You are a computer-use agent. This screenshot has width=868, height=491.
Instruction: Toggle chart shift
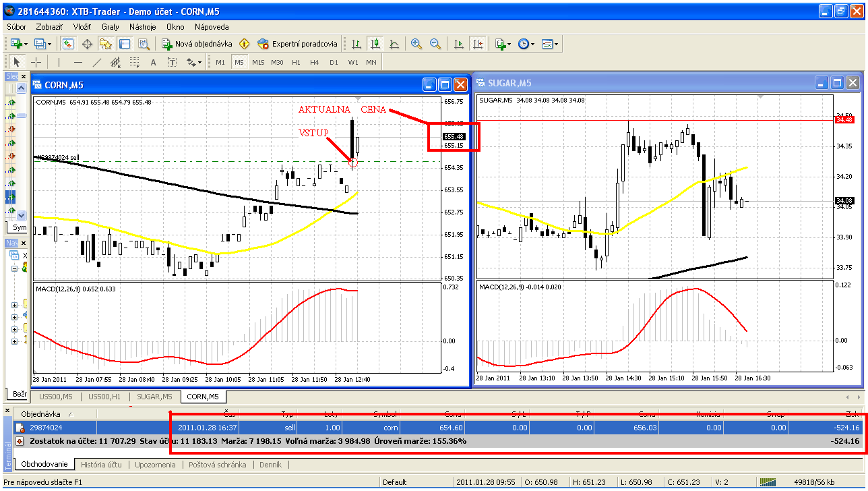click(478, 44)
